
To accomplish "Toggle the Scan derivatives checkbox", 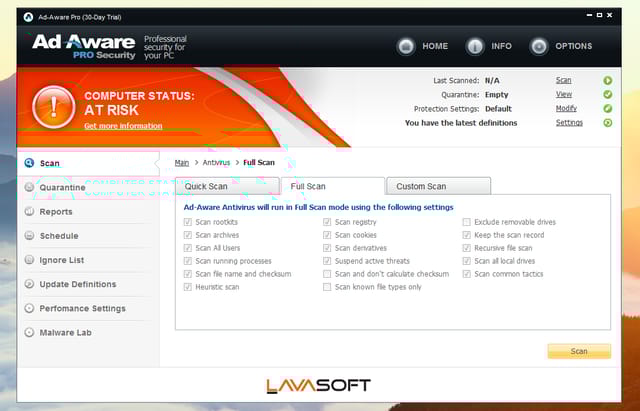I will (327, 248).
